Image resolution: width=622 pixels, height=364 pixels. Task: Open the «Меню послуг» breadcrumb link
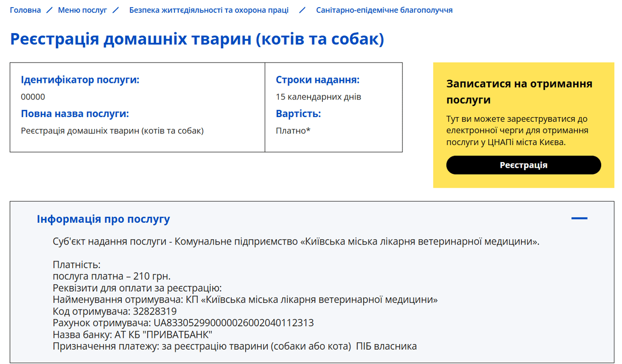tap(82, 10)
